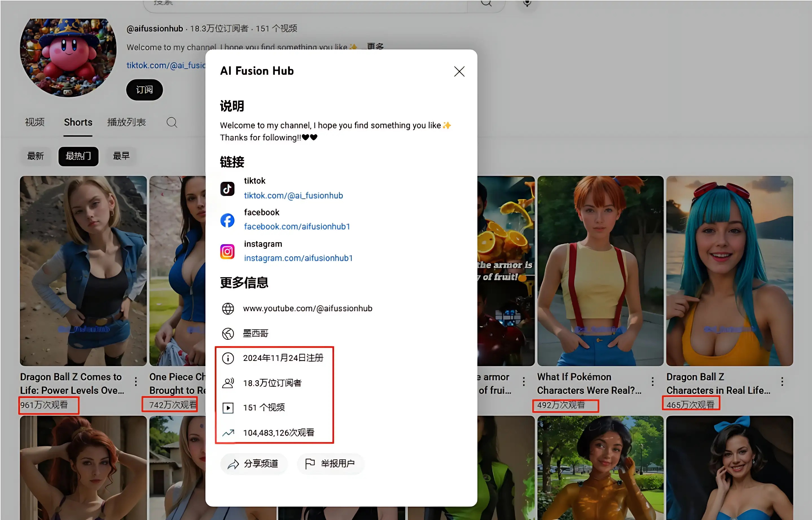Screen dimensions: 812x520
Task: Click the TikTok icon in links
Action: (x=227, y=188)
